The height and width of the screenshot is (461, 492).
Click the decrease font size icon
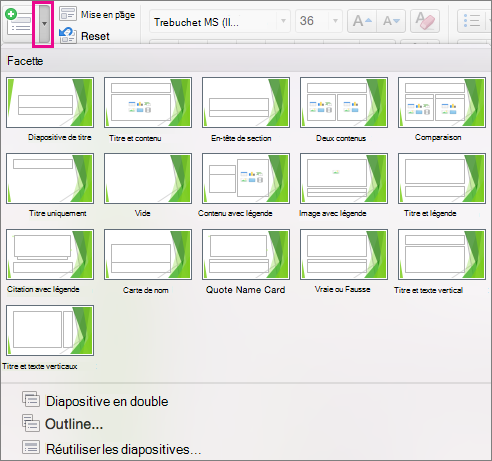tap(391, 21)
